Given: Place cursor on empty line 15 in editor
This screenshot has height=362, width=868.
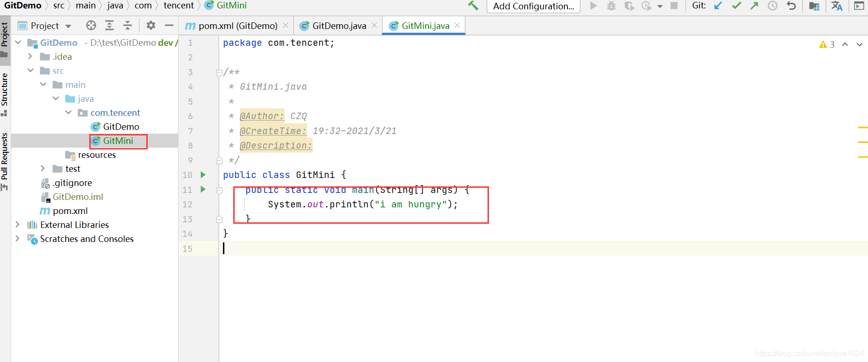Looking at the screenshot, I should (x=542, y=248).
